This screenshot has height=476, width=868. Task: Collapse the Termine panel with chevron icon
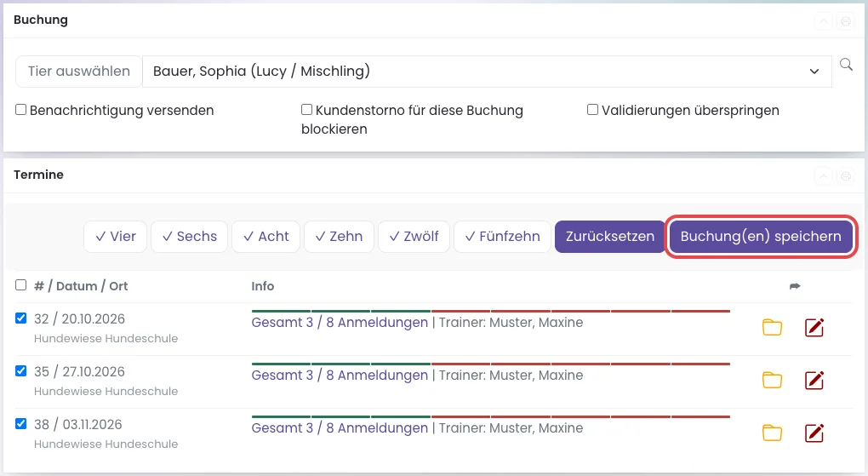(824, 176)
